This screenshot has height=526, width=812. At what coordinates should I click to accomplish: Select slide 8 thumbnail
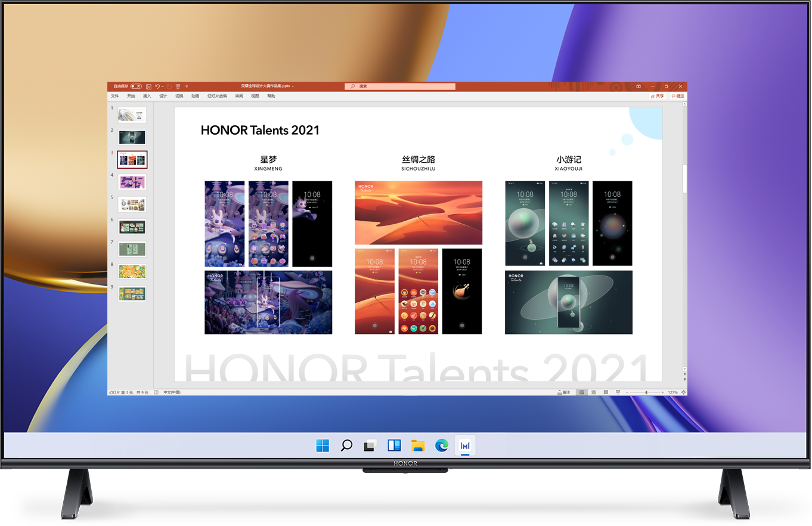tap(132, 271)
